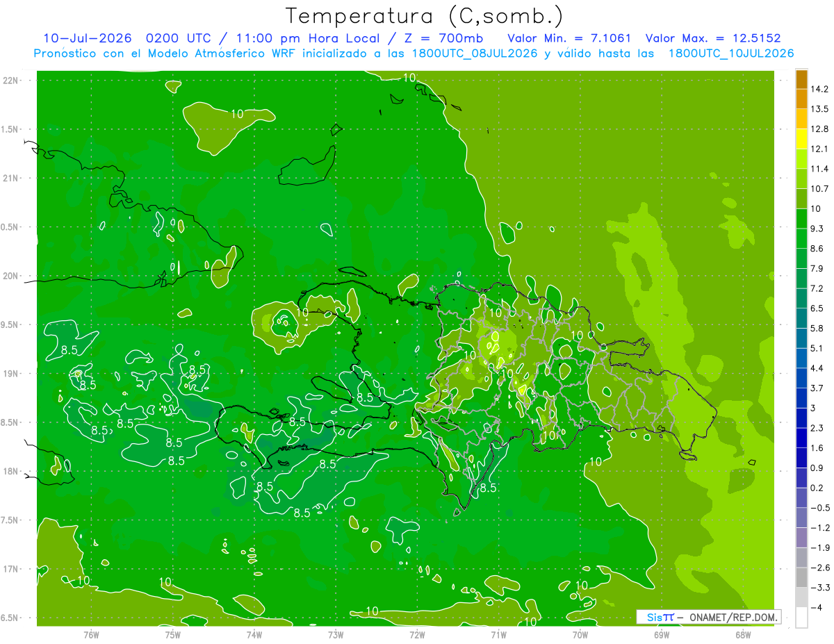Click the "76W" longitude axis label

click(91, 634)
